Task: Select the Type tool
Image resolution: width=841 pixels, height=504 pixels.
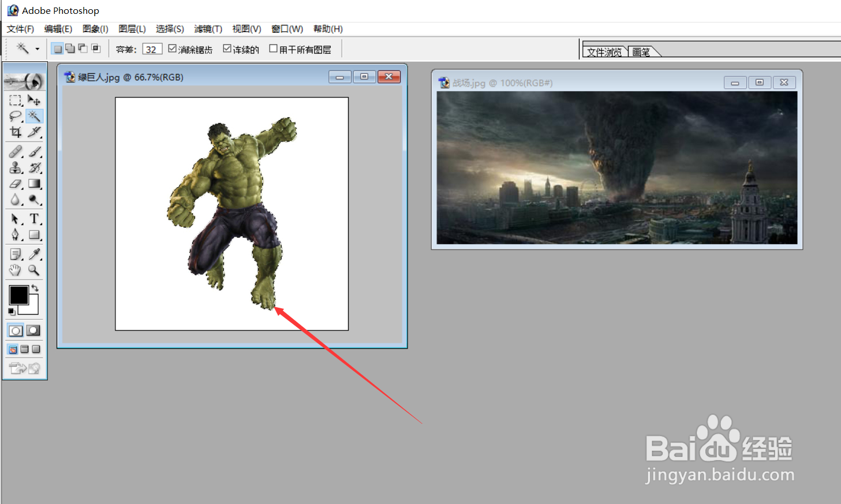Action: [34, 219]
